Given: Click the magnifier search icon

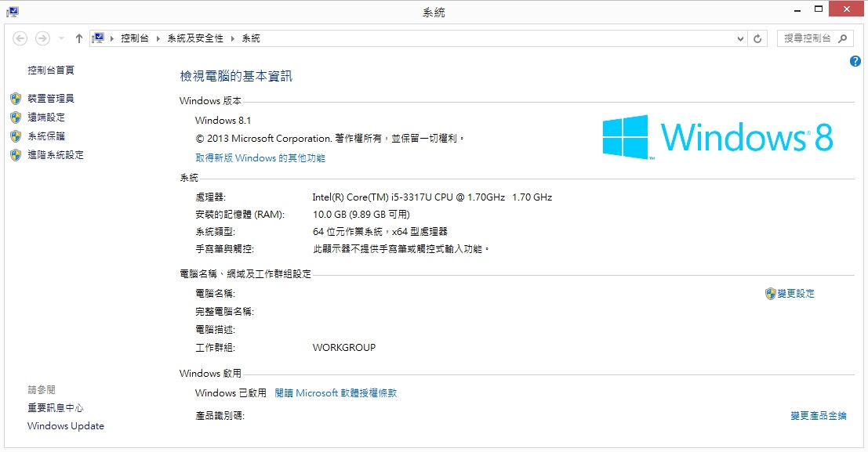Looking at the screenshot, I should 843,38.
